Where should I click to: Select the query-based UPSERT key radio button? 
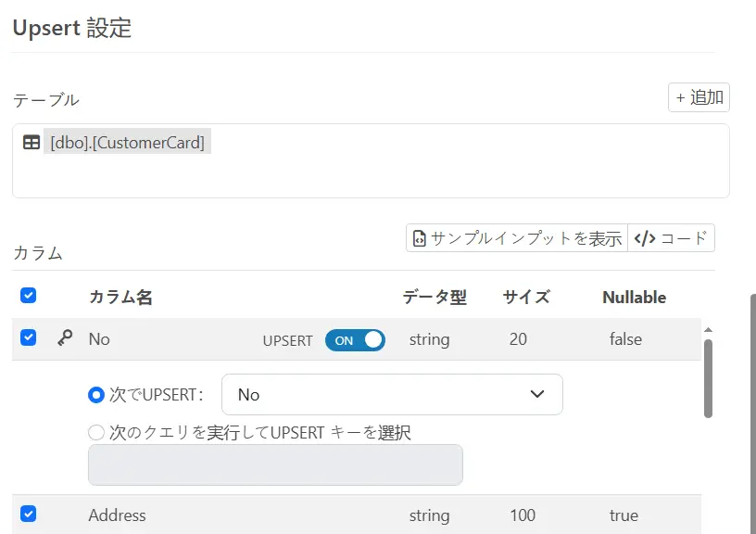tap(96, 432)
